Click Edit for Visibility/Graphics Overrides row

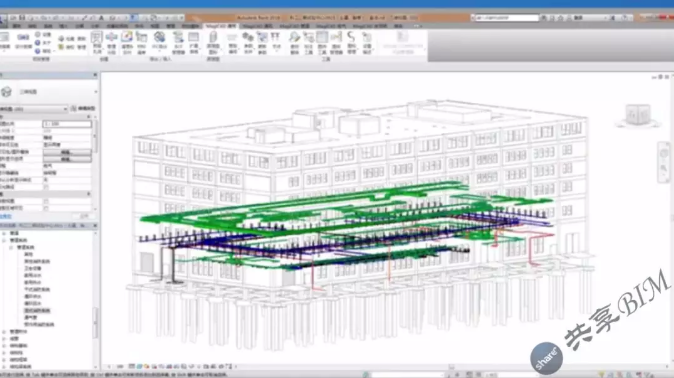(67, 152)
